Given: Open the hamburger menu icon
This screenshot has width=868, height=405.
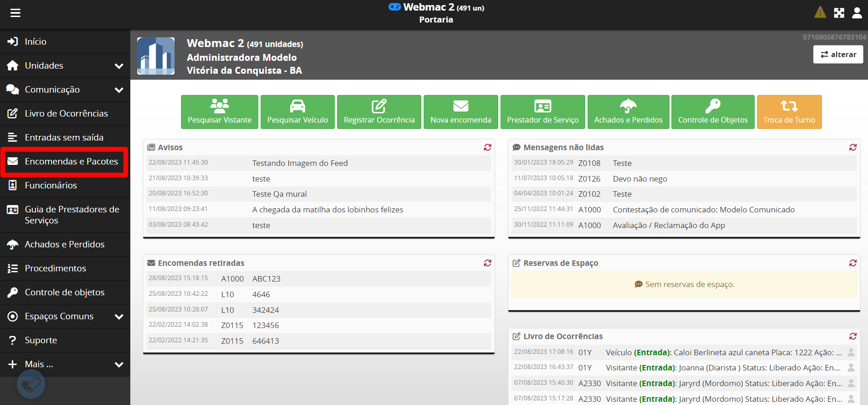Looking at the screenshot, I should click(15, 13).
